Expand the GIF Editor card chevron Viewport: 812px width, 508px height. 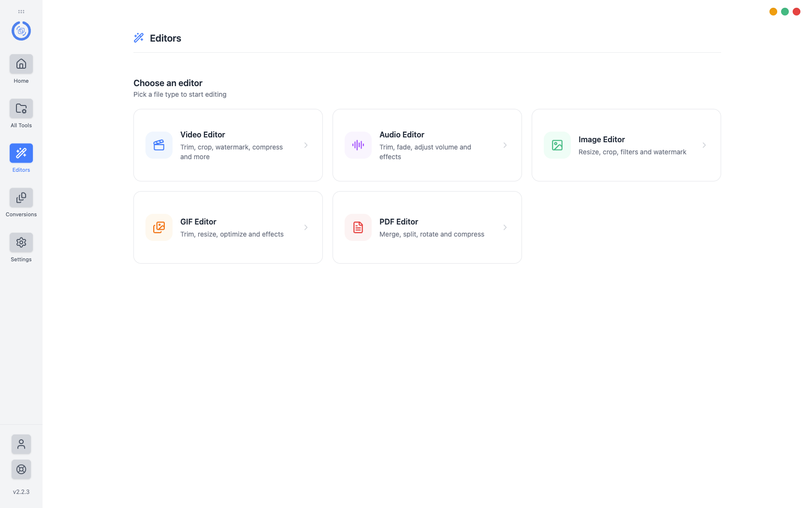(x=306, y=227)
